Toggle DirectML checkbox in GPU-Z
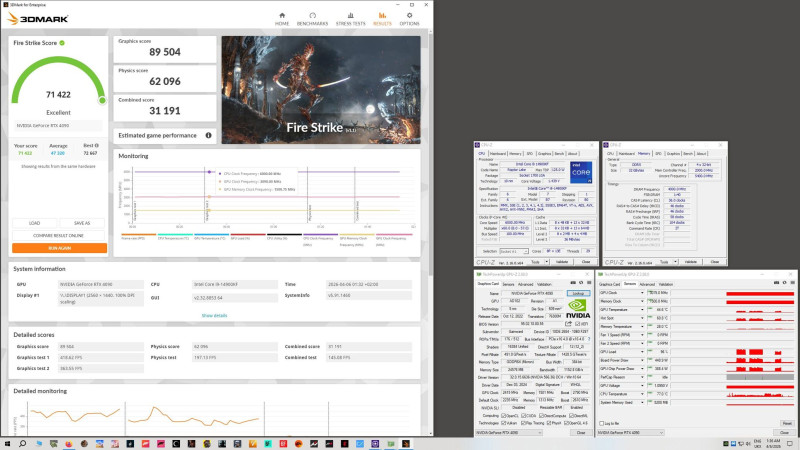800x450 pixels. pyautogui.click(x=571, y=415)
